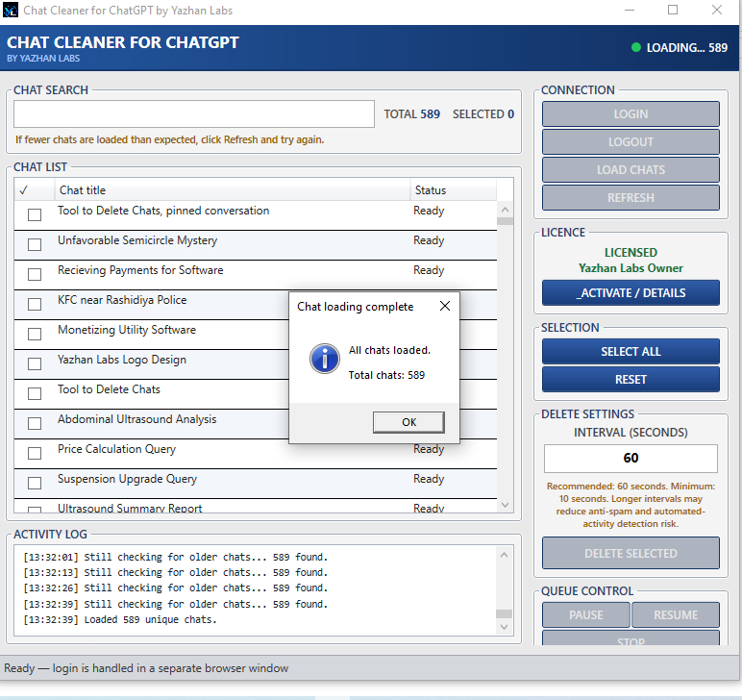The height and width of the screenshot is (700, 742).
Task: Click Ready status of Recieving Payments row
Action: coord(429,270)
